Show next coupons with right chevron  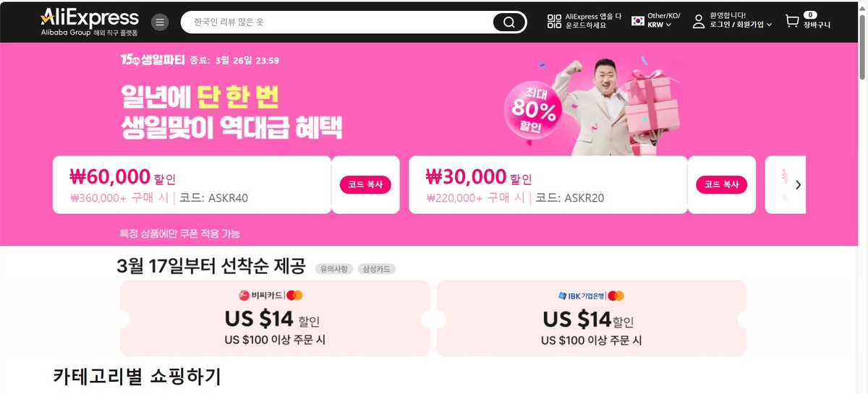[798, 185]
